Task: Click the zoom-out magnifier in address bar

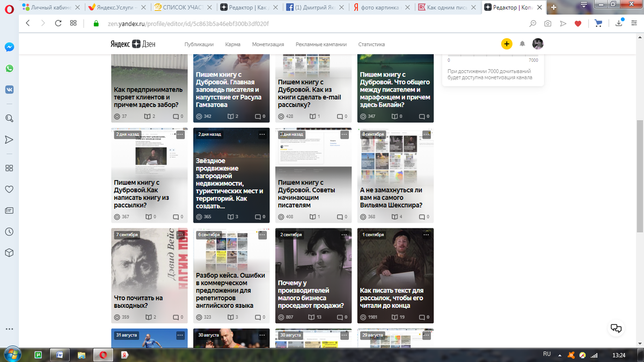Action: [x=532, y=24]
